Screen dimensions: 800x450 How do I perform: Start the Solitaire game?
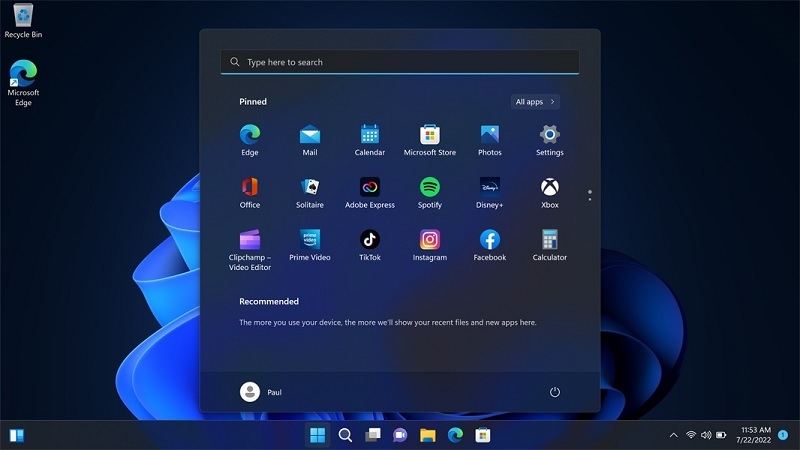[x=310, y=192]
